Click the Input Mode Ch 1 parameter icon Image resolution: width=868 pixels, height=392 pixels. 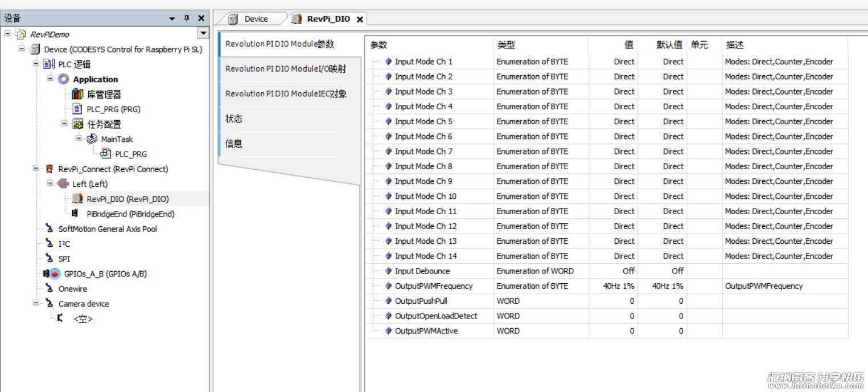[x=389, y=62]
